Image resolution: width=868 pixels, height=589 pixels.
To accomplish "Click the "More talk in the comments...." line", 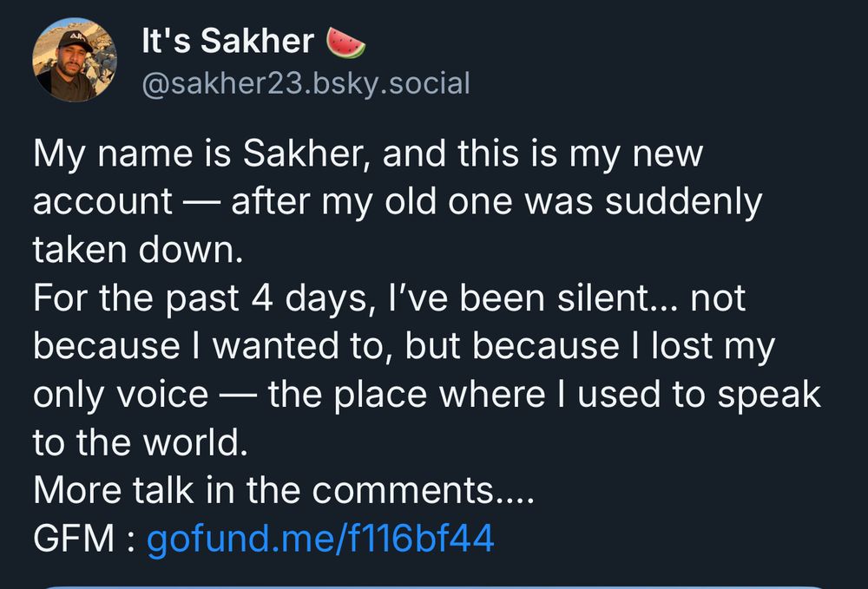I will tap(284, 491).
